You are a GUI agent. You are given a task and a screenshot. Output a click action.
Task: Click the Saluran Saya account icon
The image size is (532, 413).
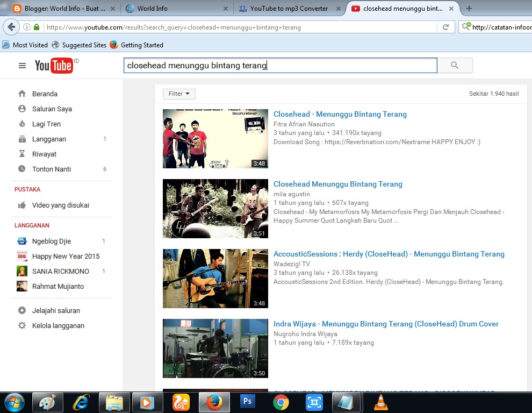[x=22, y=109]
